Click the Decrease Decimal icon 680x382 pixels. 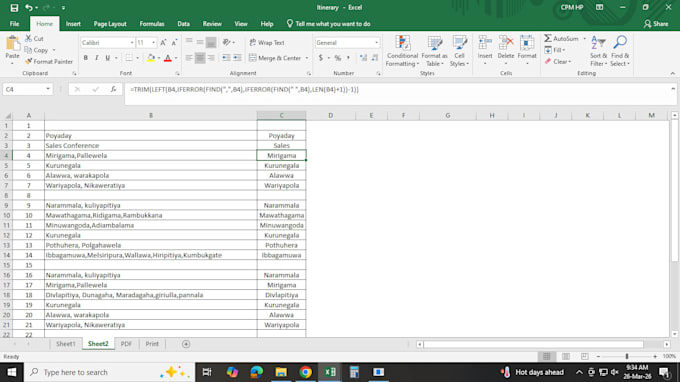375,58
